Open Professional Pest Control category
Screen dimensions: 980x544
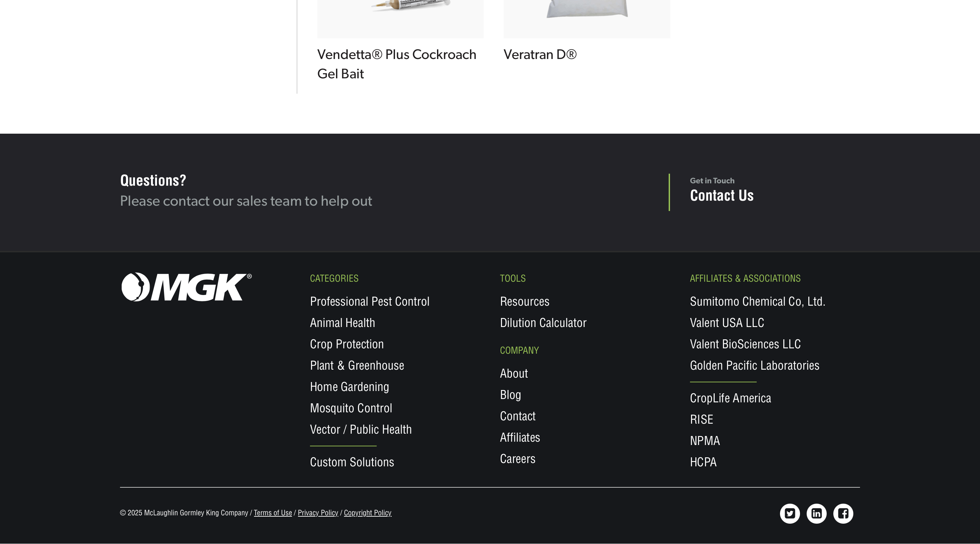pyautogui.click(x=370, y=302)
